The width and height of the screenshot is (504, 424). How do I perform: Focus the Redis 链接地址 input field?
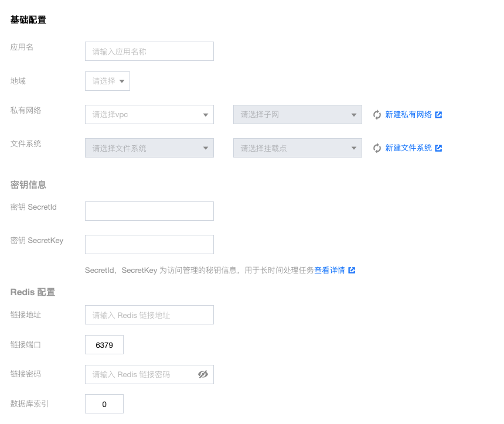pos(149,315)
